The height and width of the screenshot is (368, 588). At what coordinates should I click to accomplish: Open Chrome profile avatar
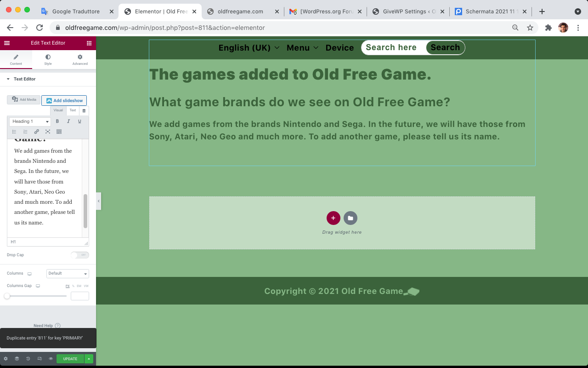(x=563, y=28)
